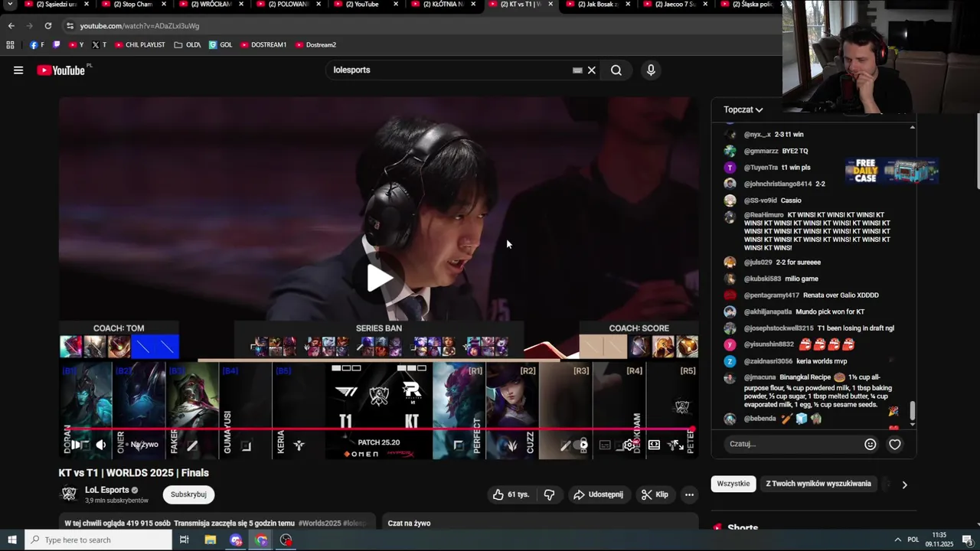Switch player to theater mode
This screenshot has width=980, height=551.
pyautogui.click(x=654, y=445)
